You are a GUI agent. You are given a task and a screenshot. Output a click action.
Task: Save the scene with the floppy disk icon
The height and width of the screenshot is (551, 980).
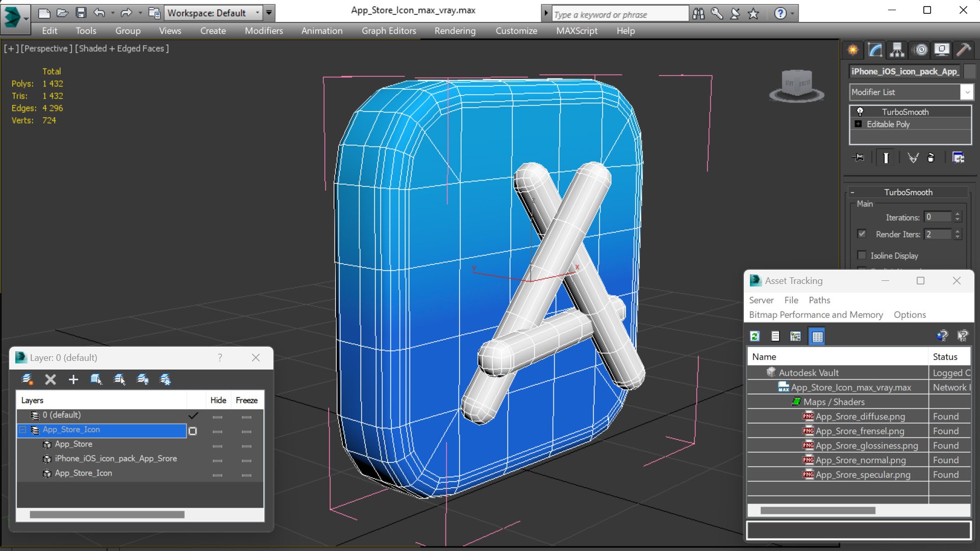pyautogui.click(x=81, y=13)
